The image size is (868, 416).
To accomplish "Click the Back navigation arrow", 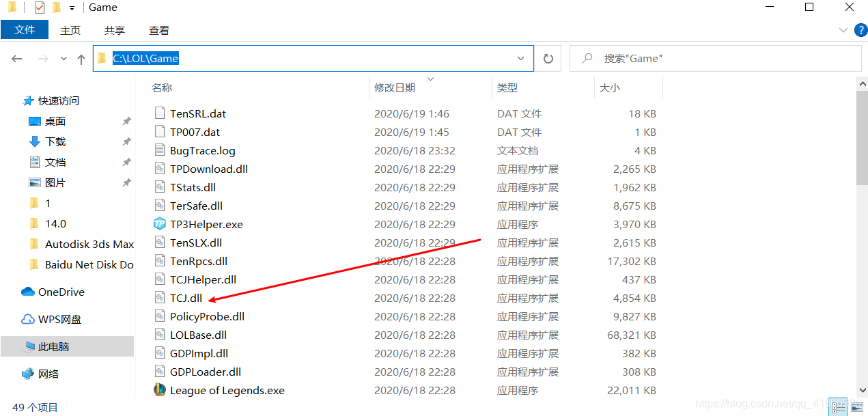I will [17, 59].
